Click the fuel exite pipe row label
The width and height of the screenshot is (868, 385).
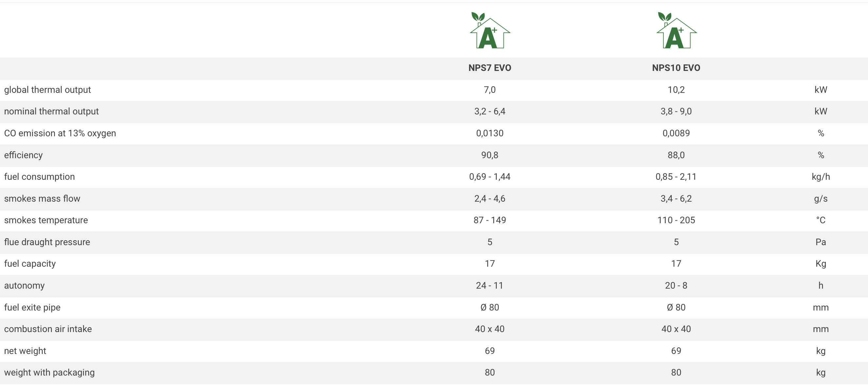[32, 308]
